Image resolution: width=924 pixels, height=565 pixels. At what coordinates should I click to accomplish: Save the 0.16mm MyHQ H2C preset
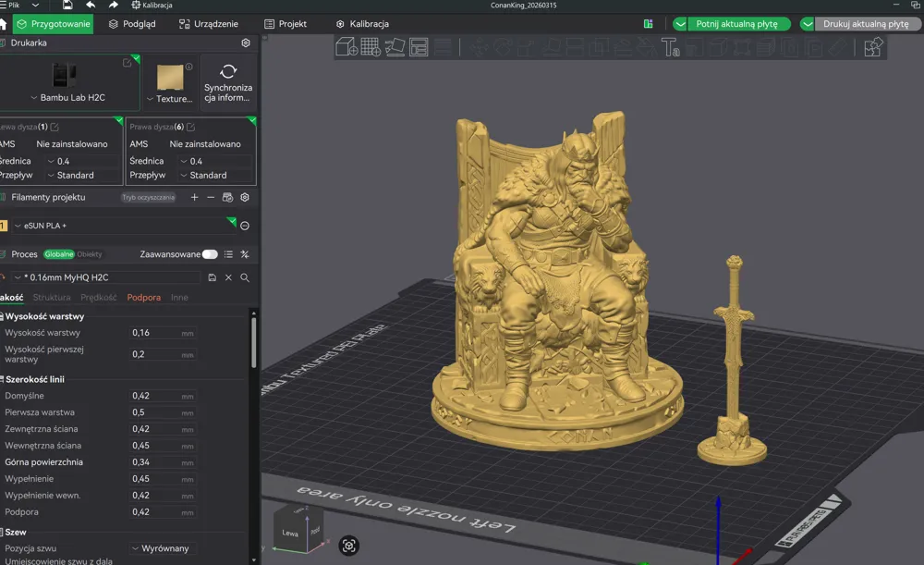click(213, 277)
